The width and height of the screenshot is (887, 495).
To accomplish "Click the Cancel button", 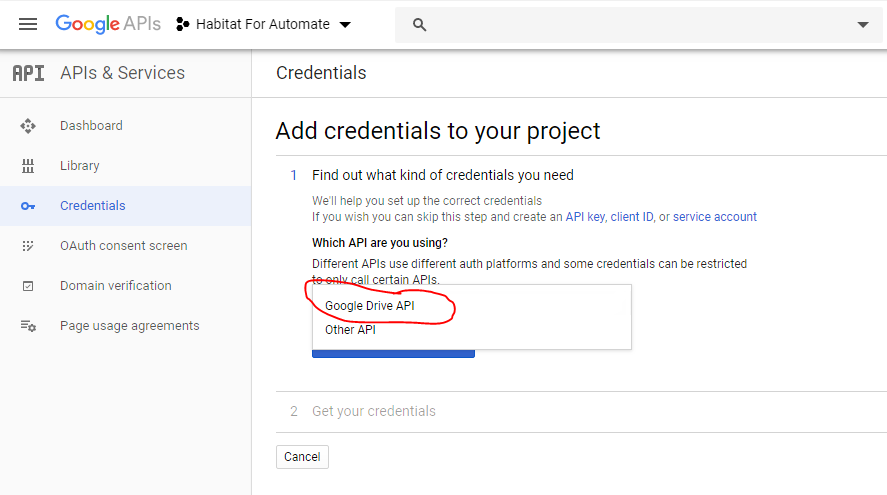I will 302,457.
